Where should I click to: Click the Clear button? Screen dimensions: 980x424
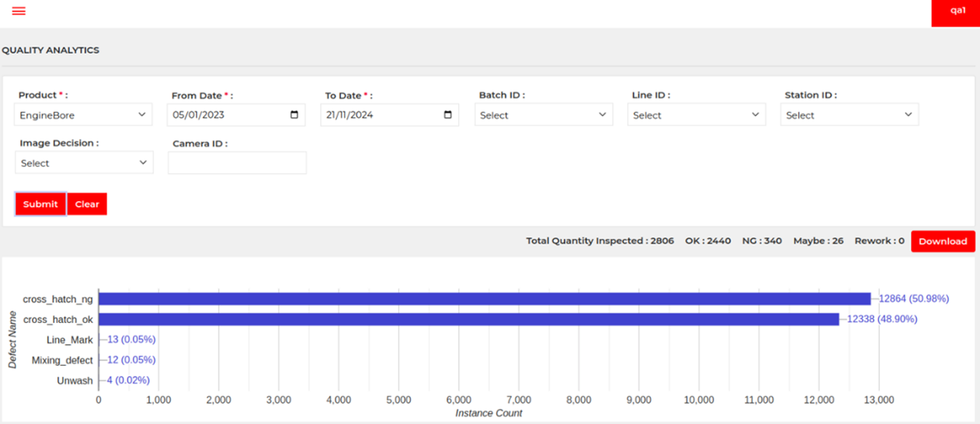click(x=87, y=204)
